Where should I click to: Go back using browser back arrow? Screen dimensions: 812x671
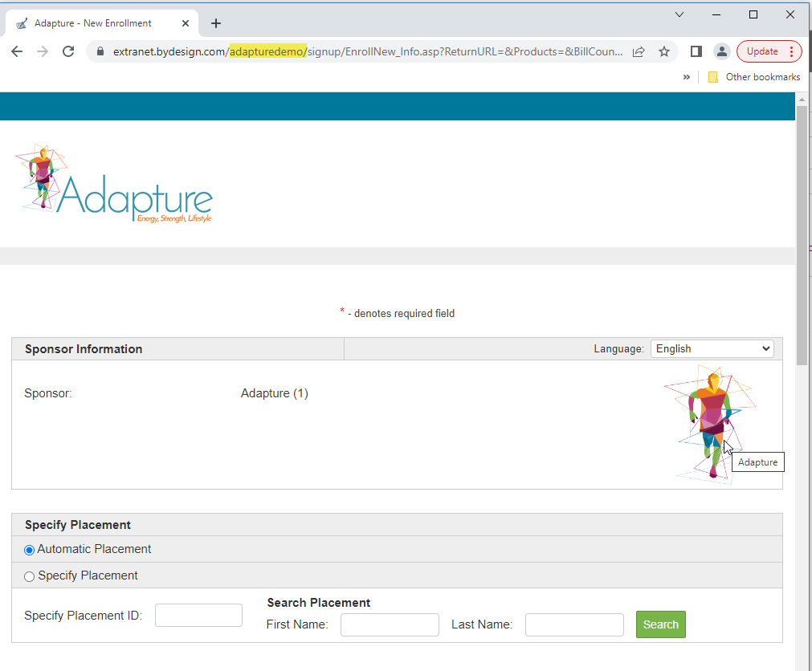click(17, 51)
